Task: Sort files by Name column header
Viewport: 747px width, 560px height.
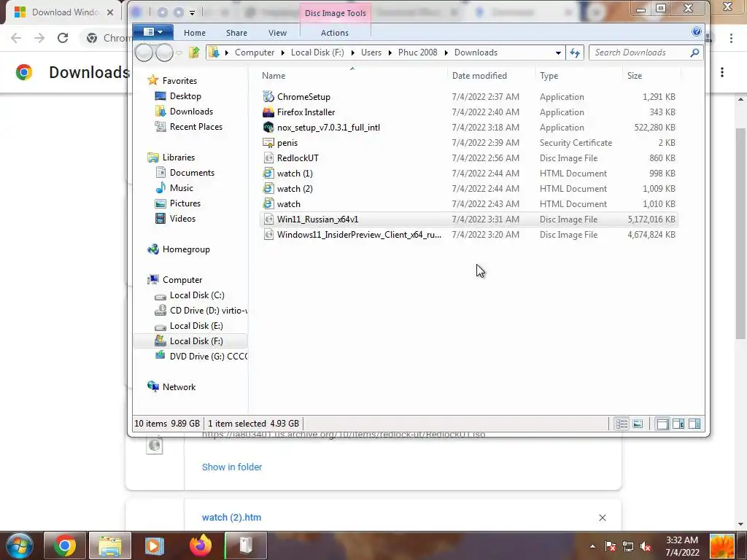Action: click(274, 76)
